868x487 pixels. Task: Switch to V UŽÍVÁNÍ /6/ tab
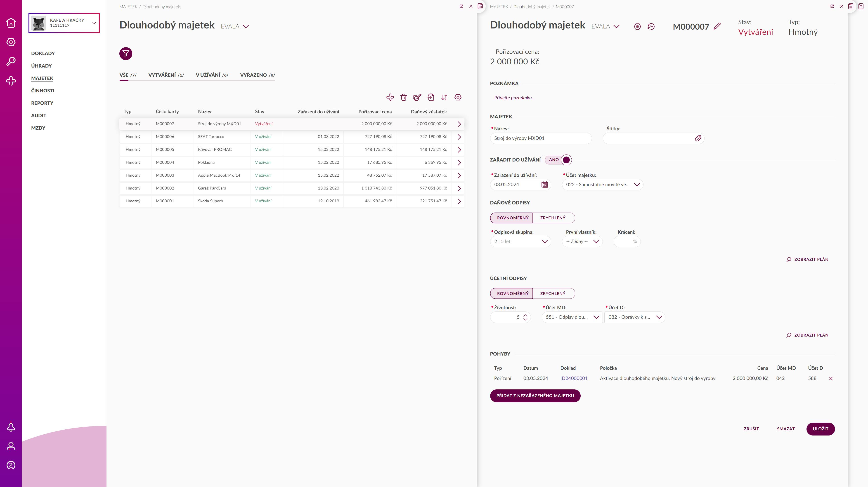coord(212,75)
